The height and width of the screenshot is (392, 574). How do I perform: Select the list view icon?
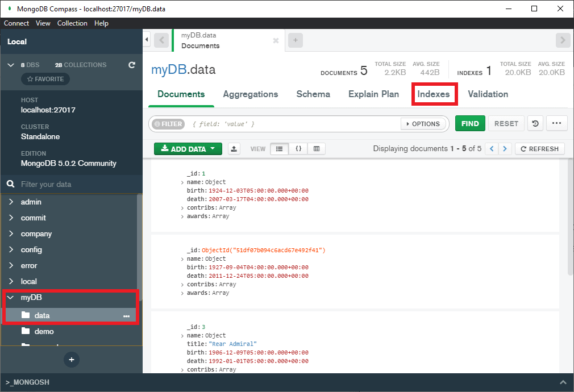pos(280,148)
